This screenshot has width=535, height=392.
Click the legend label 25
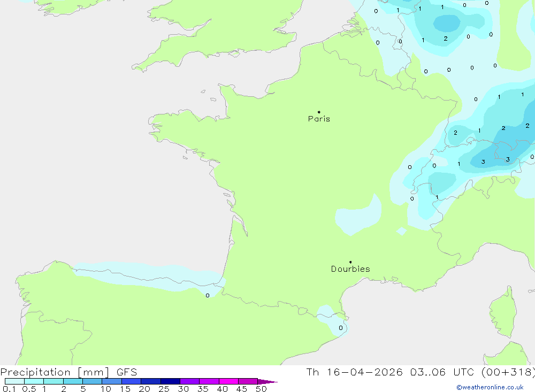tap(164, 389)
